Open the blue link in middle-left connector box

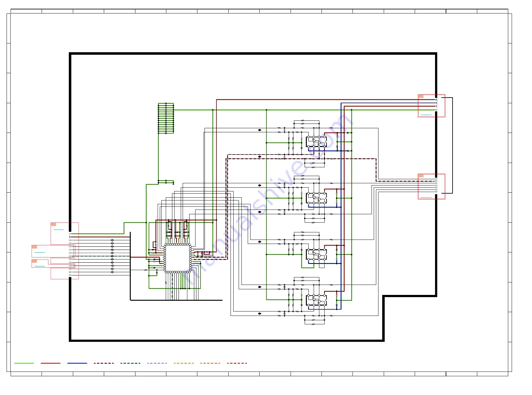point(40,252)
